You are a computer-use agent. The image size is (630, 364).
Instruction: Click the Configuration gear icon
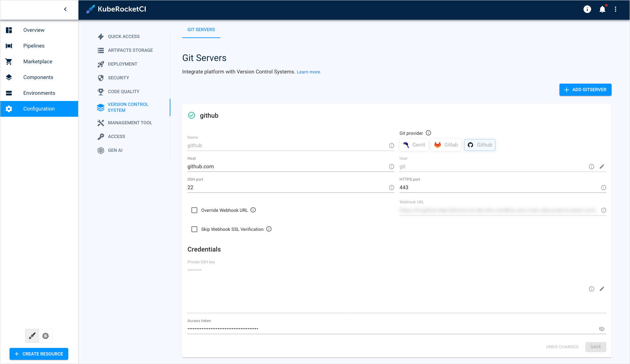click(x=9, y=109)
